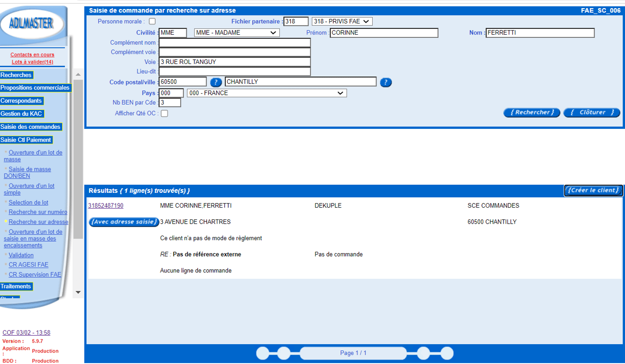The image size is (625, 364).
Task: Open city lookup help icon beside CHANTILLY
Action: point(386,82)
